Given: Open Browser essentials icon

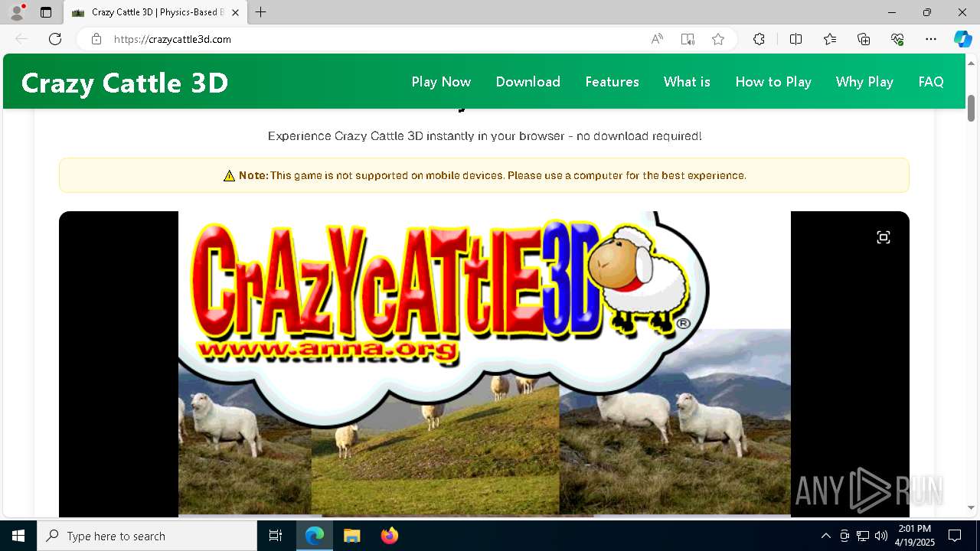Looking at the screenshot, I should tap(897, 39).
